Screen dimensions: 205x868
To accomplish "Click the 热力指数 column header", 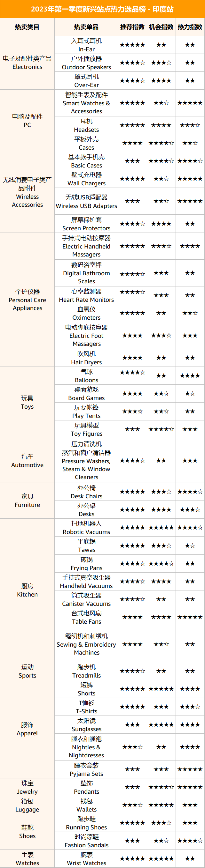I will point(190,27).
